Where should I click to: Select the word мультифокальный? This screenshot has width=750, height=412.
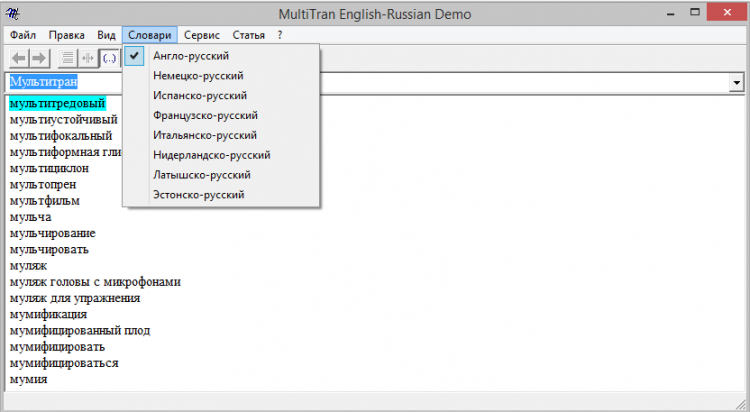61,136
